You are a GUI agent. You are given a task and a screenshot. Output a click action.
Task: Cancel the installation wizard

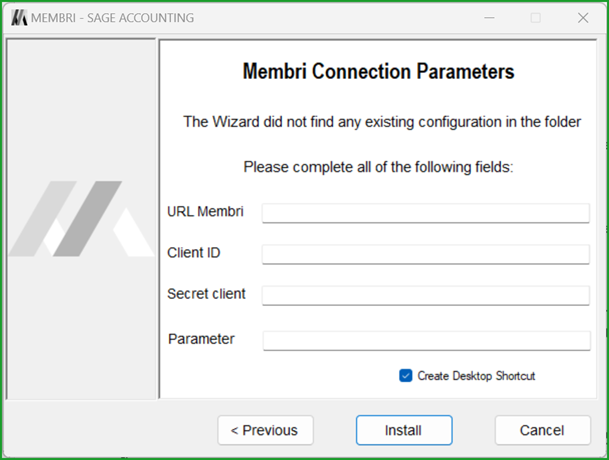[x=542, y=430]
